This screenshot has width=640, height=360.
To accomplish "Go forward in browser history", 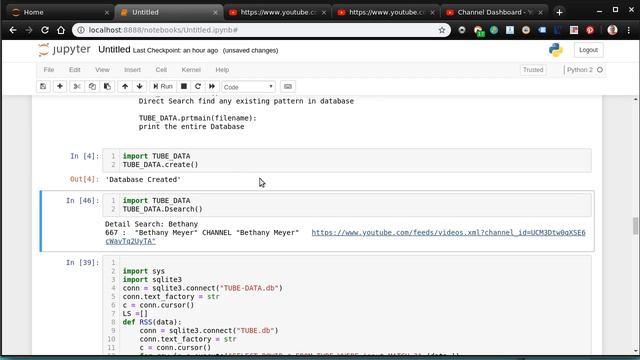I will 29,30.
